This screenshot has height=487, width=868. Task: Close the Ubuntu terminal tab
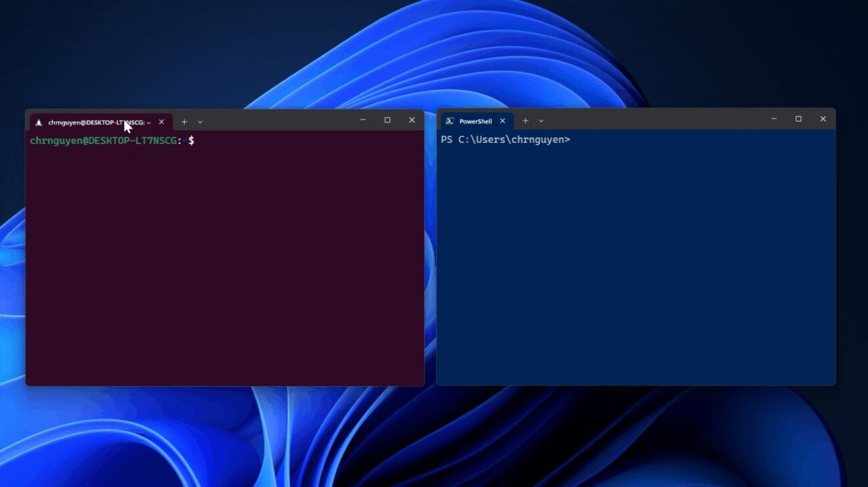click(161, 122)
